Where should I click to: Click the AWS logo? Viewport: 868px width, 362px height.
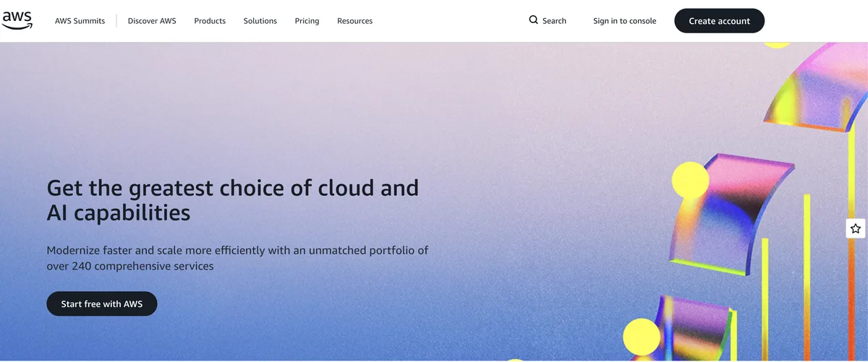coord(17,21)
